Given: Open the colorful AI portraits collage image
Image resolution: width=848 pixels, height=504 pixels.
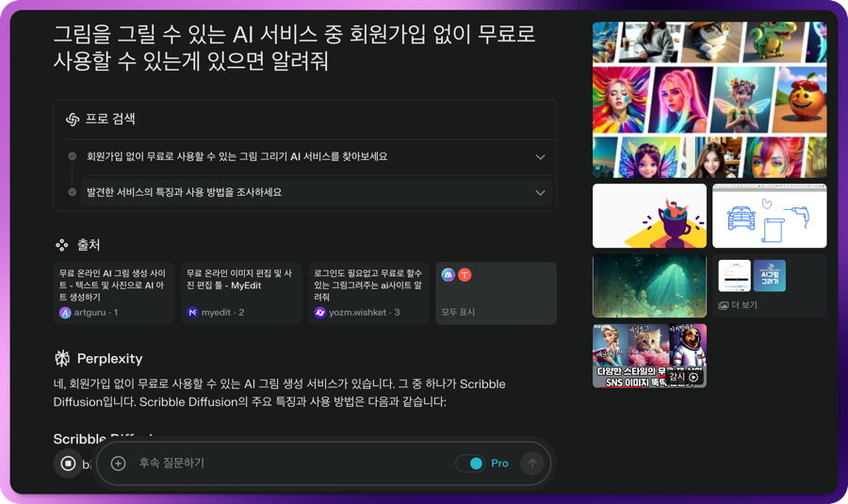Looking at the screenshot, I should pos(709,100).
